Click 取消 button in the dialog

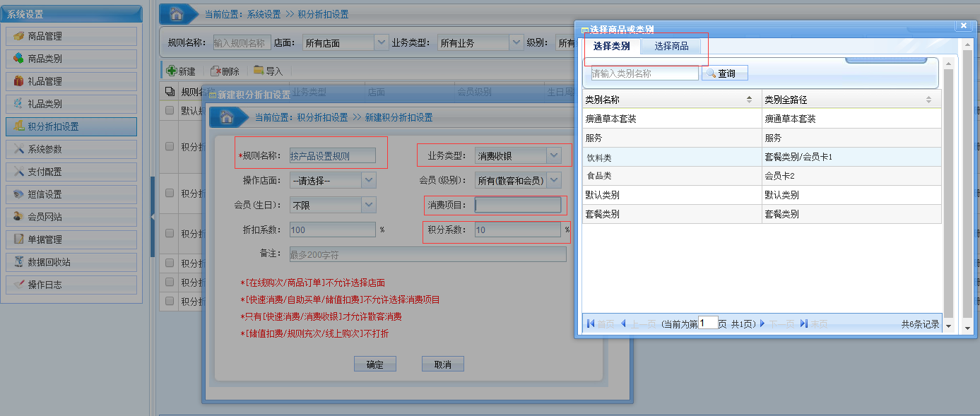point(443,364)
